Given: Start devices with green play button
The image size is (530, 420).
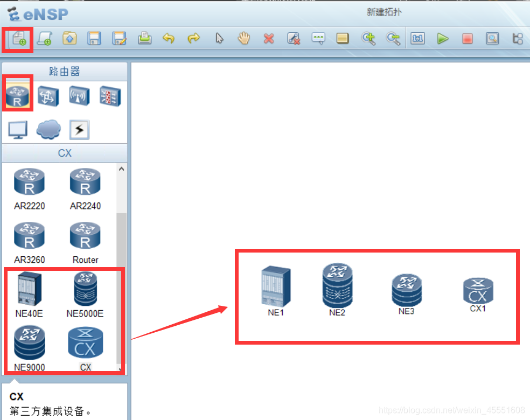Looking at the screenshot, I should click(x=442, y=39).
